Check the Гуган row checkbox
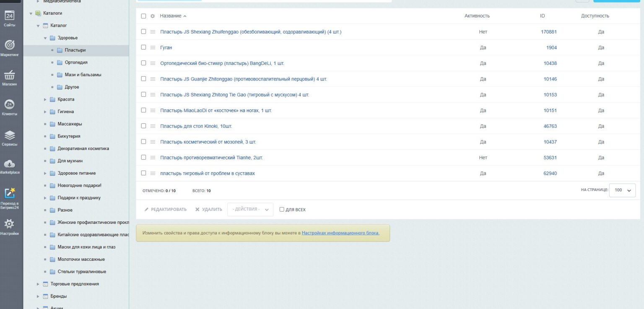This screenshot has width=644, height=309. (143, 47)
